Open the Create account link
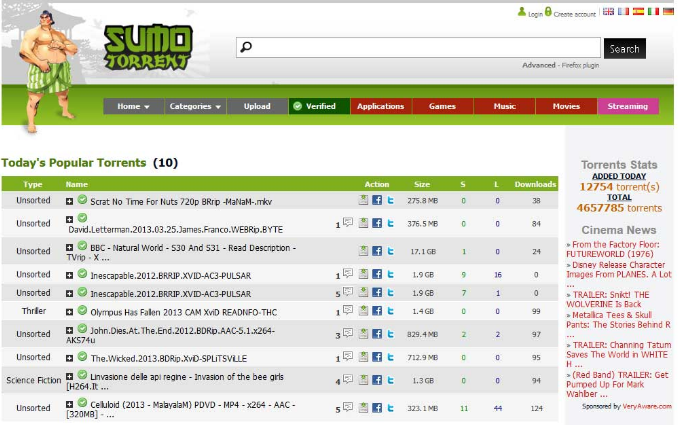Image resolution: width=679 pixels, height=425 pixels. 575,14
